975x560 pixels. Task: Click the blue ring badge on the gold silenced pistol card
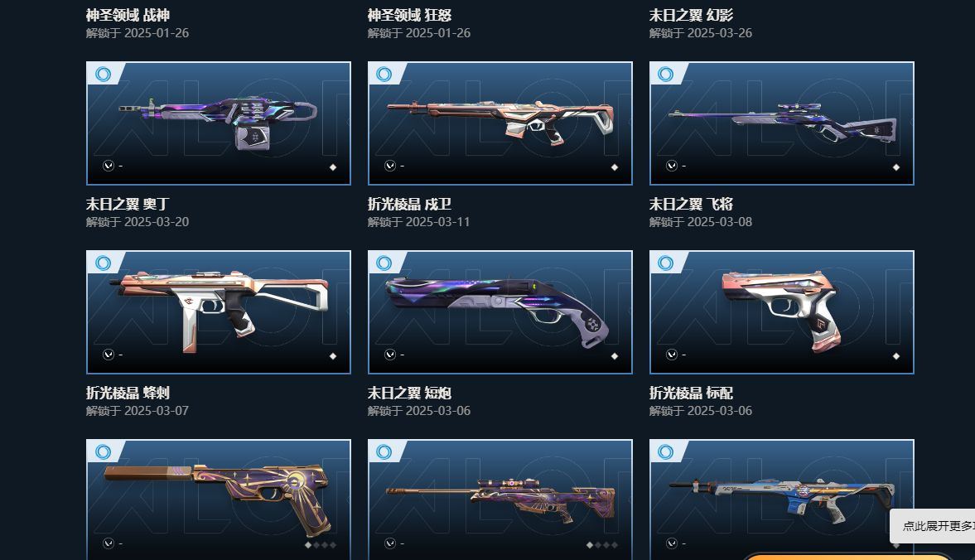[x=103, y=452]
